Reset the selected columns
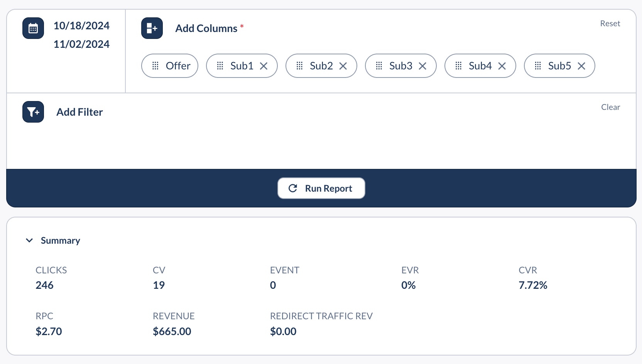 pos(610,24)
